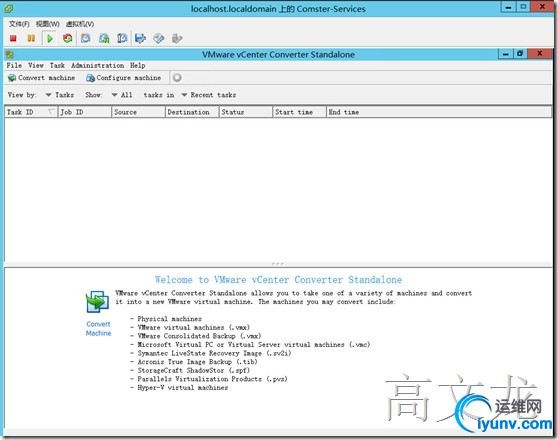The image size is (558, 440).
Task: Click 'StorageCraft ShadowStor (.spf)' text
Action: click(x=194, y=370)
